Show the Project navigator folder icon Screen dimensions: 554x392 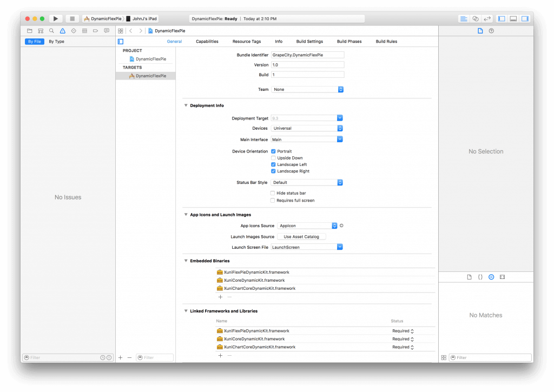30,31
